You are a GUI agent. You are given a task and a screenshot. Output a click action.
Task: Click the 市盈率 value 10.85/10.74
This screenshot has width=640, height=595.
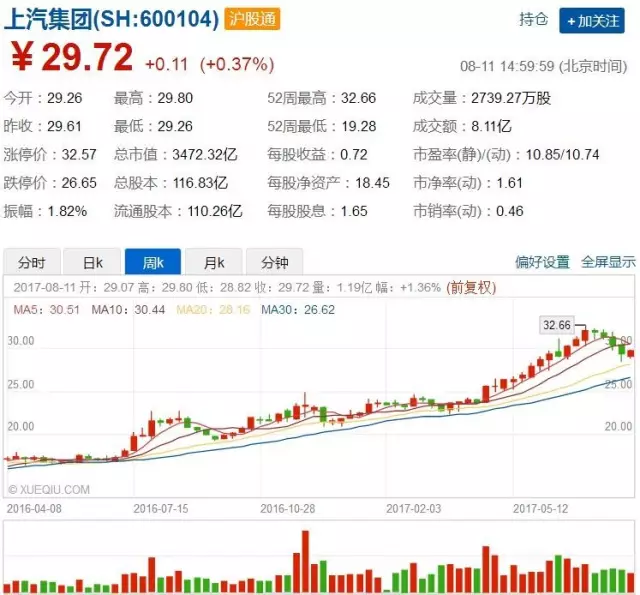562,155
